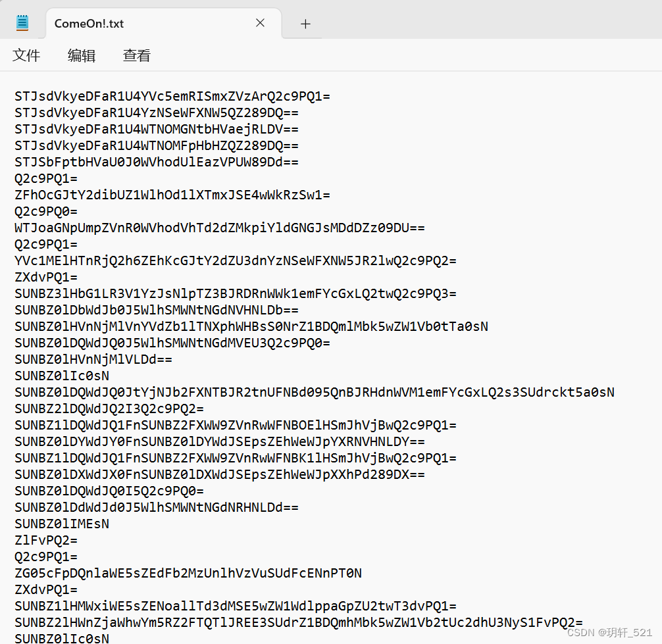Click line starting SUNBZ0lHVnNjMlVnYVdZb1

coord(251,327)
